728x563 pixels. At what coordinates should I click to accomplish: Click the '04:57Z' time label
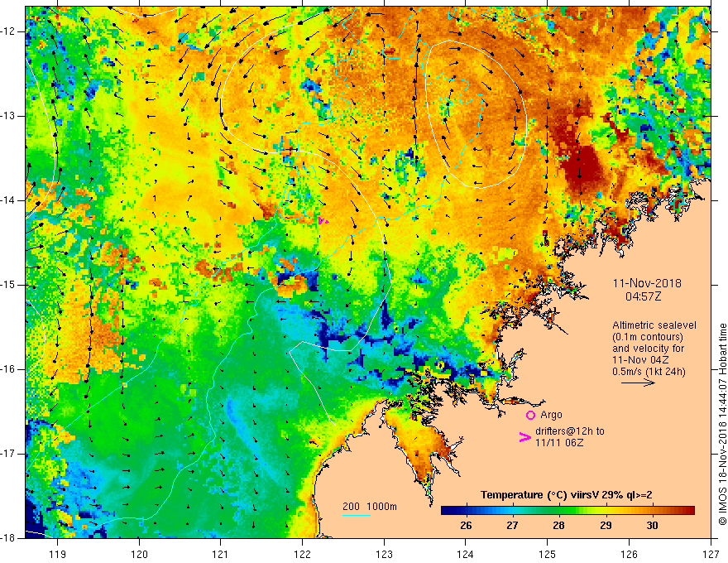click(x=643, y=296)
